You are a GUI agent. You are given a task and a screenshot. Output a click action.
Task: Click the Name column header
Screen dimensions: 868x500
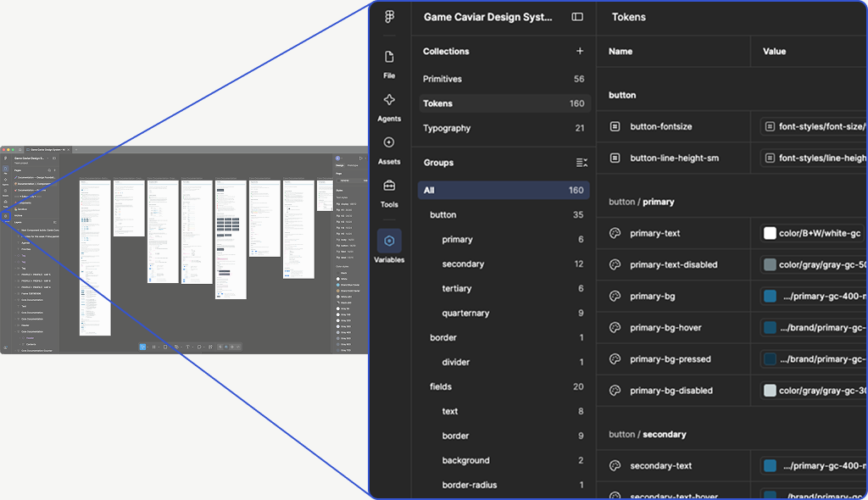(620, 51)
